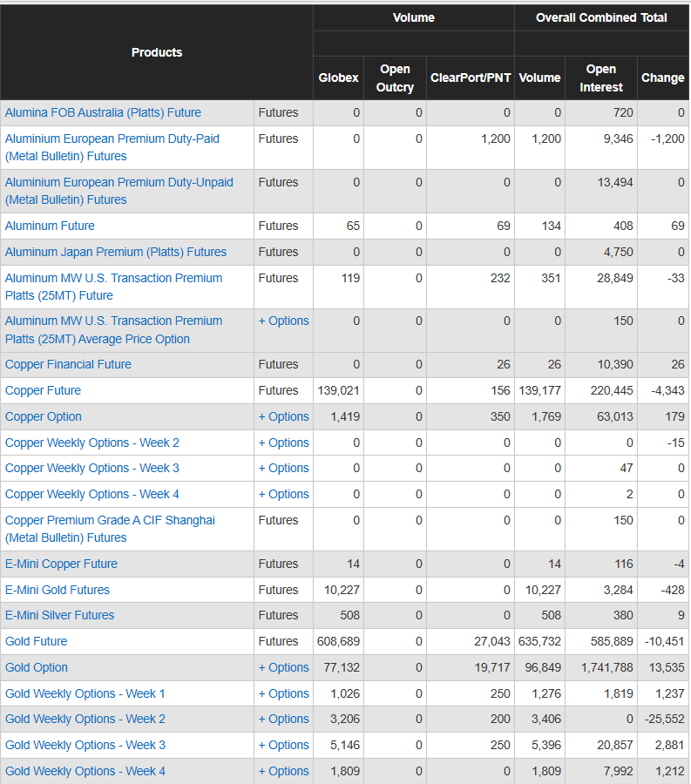
Task: Open Gold Weekly Options - Week 2
Action: tap(85, 719)
